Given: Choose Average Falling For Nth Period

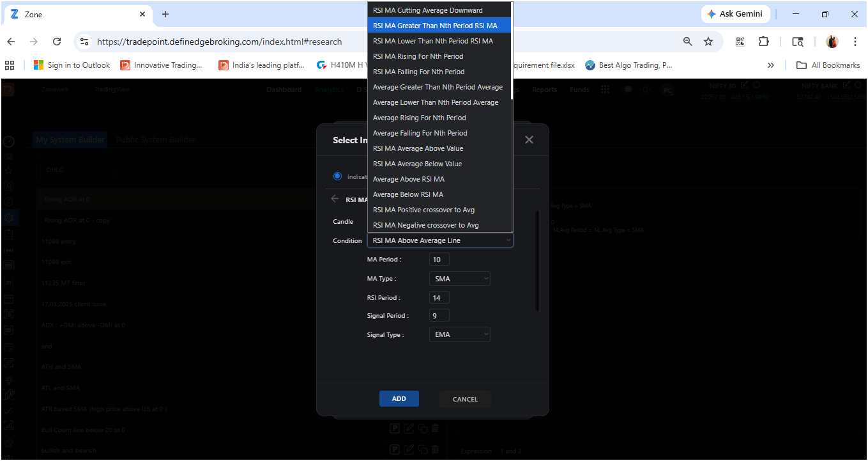Looking at the screenshot, I should (x=440, y=133).
